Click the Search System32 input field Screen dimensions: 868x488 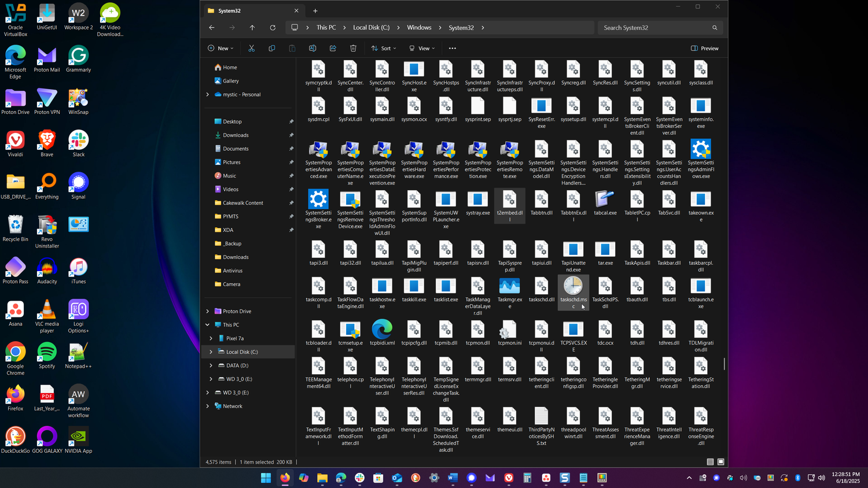pyautogui.click(x=661, y=28)
